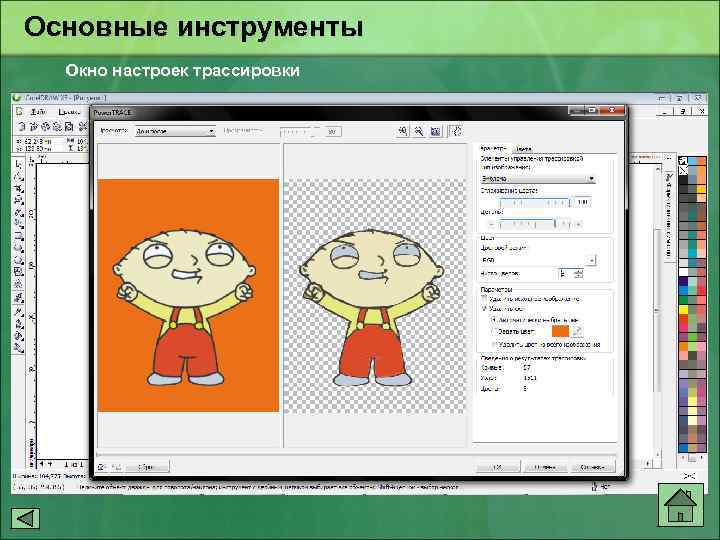Switch to the Параметры tab
Viewport: 720px width, 540px height.
pyautogui.click(x=493, y=148)
